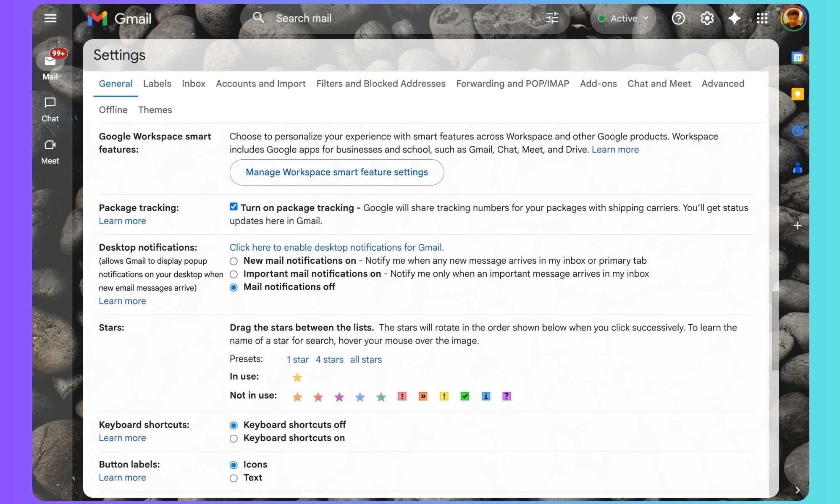
Task: Toggle the package tracking checkbox
Action: (234, 207)
